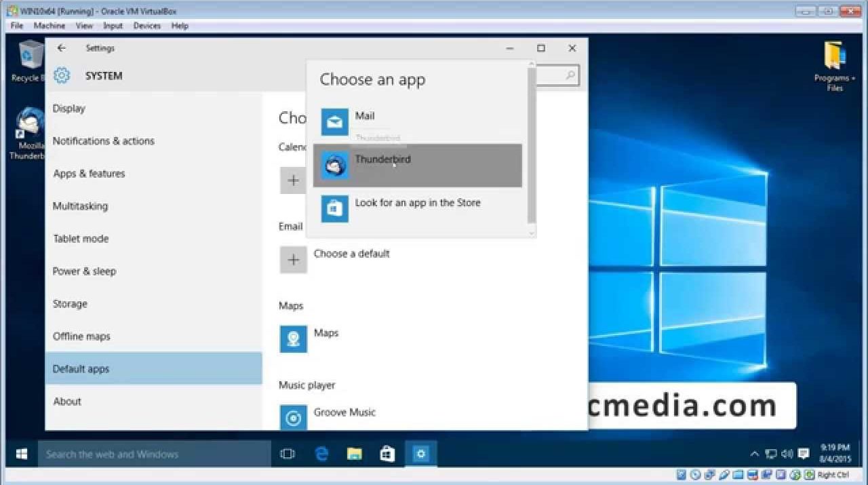
Task: Click the Look for an app in the Store icon
Action: pos(334,208)
